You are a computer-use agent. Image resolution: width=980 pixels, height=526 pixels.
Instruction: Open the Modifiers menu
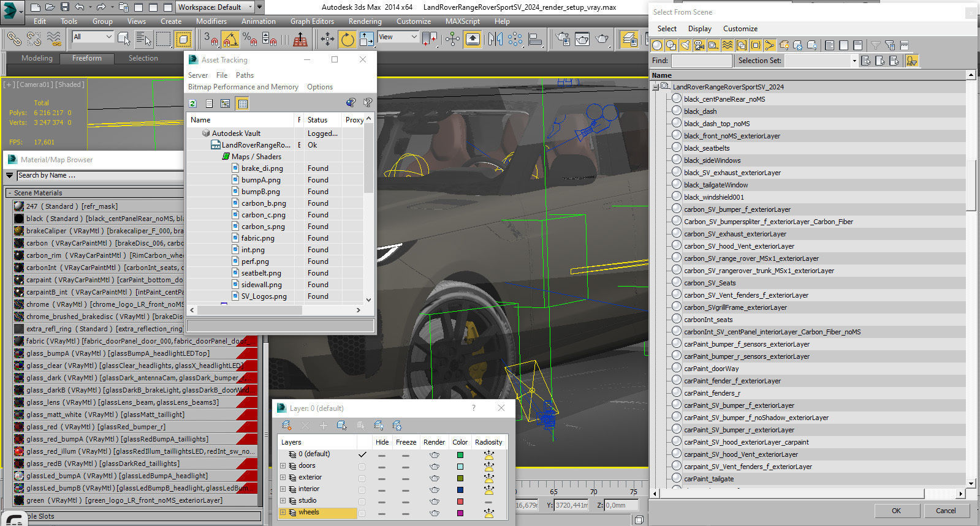tap(211, 21)
